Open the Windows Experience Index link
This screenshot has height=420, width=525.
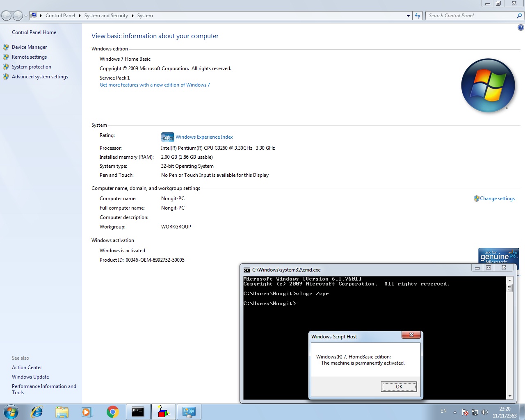204,137
